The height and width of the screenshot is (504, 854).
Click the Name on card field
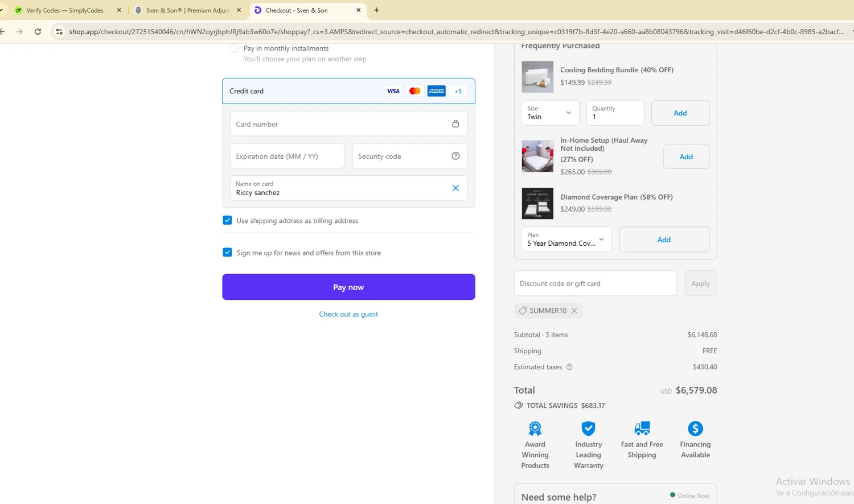pyautogui.click(x=348, y=188)
